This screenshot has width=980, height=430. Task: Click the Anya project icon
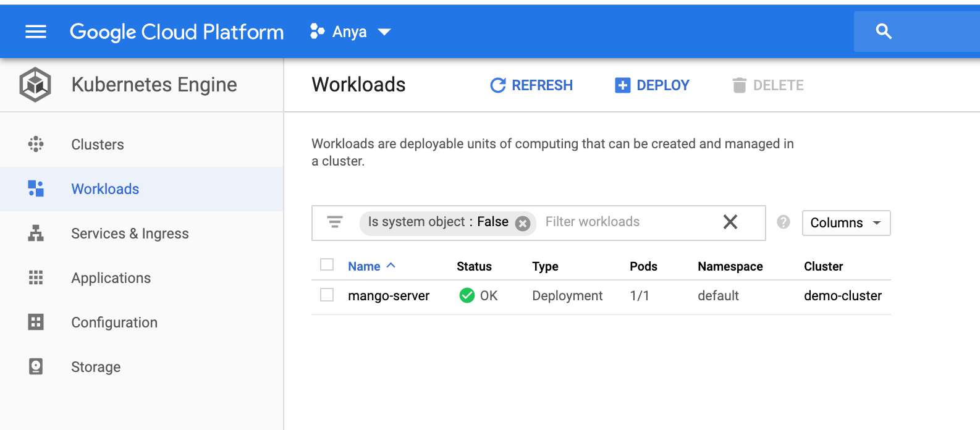tap(317, 32)
